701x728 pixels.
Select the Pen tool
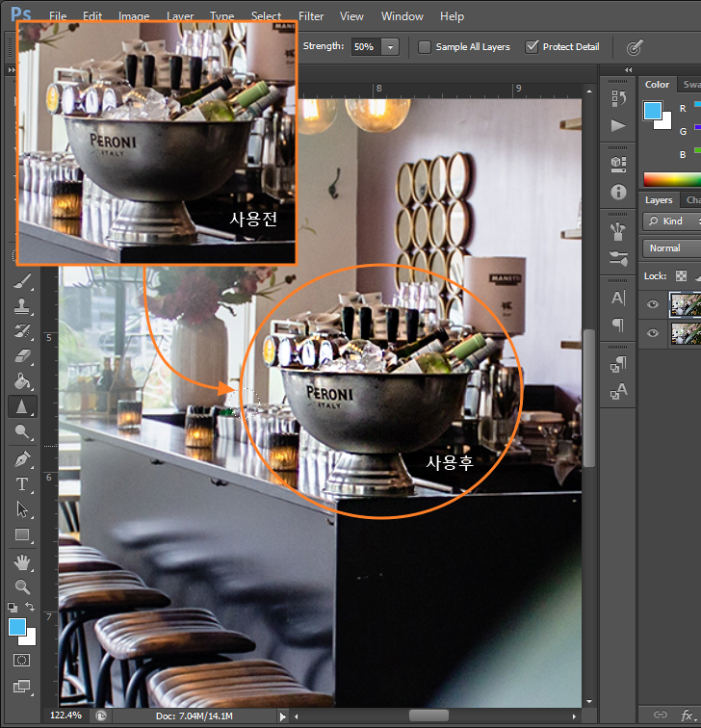click(x=22, y=458)
